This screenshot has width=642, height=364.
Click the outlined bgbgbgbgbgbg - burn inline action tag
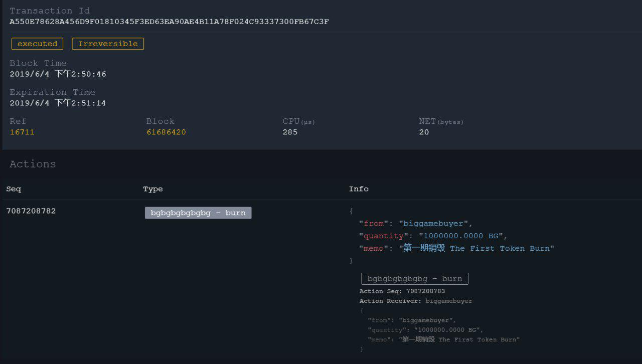pos(415,279)
